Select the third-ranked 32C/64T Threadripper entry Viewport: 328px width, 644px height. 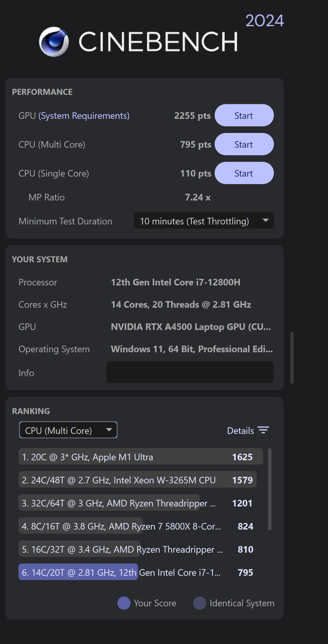137,503
